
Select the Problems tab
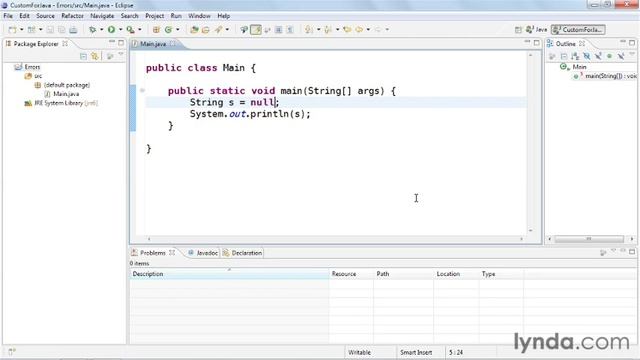(x=153, y=253)
